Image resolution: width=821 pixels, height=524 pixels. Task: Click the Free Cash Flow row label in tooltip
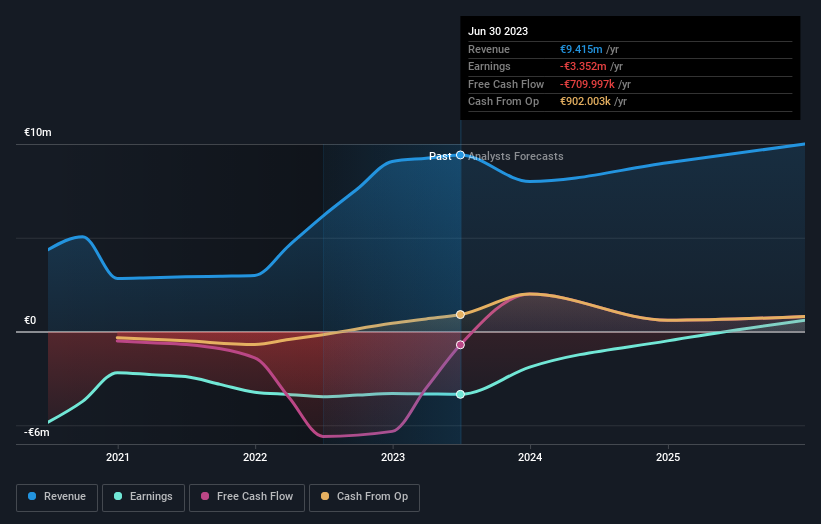coord(506,84)
